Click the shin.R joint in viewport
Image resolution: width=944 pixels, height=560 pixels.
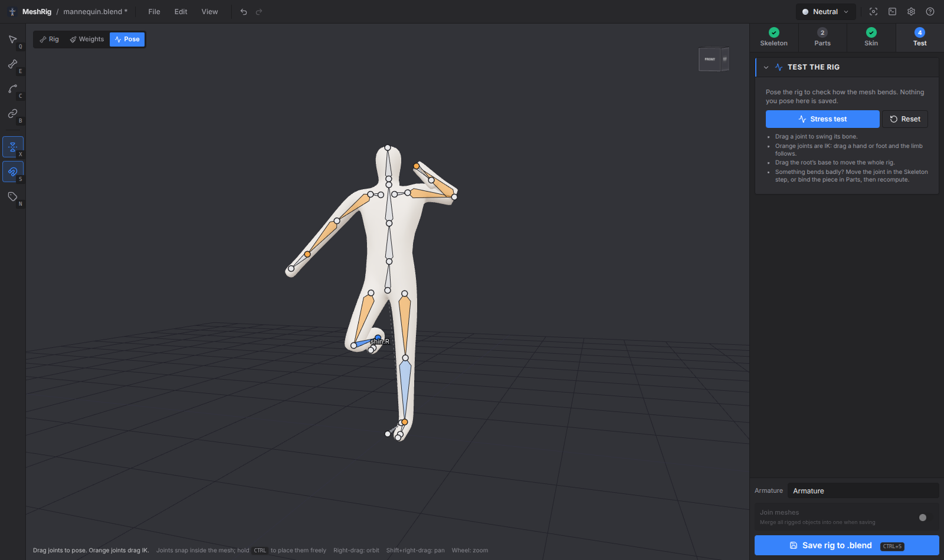pyautogui.click(x=378, y=338)
